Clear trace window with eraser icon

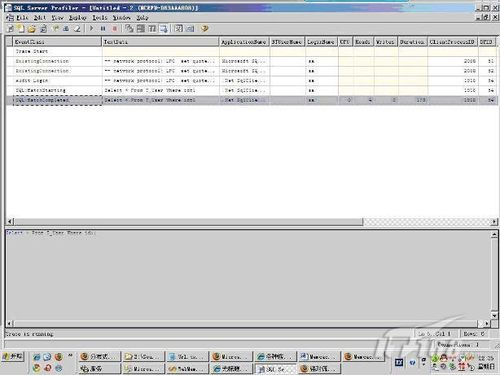pyautogui.click(x=77, y=29)
